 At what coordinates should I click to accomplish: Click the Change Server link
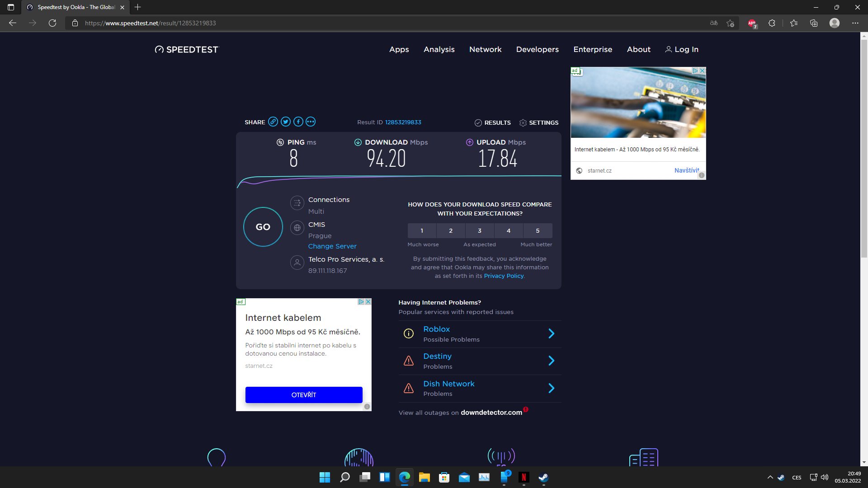pyautogui.click(x=332, y=246)
